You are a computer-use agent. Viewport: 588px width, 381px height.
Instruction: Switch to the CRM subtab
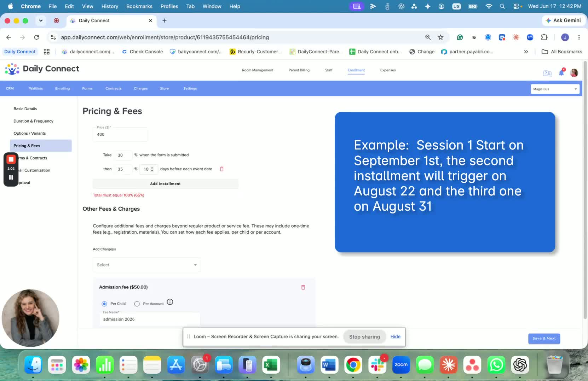click(10, 88)
